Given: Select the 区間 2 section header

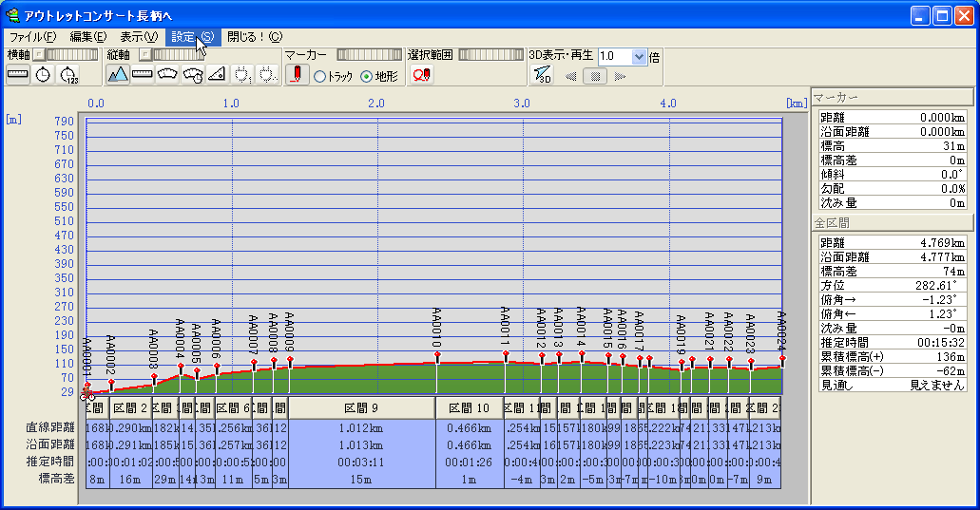Looking at the screenshot, I should pyautogui.click(x=130, y=408).
